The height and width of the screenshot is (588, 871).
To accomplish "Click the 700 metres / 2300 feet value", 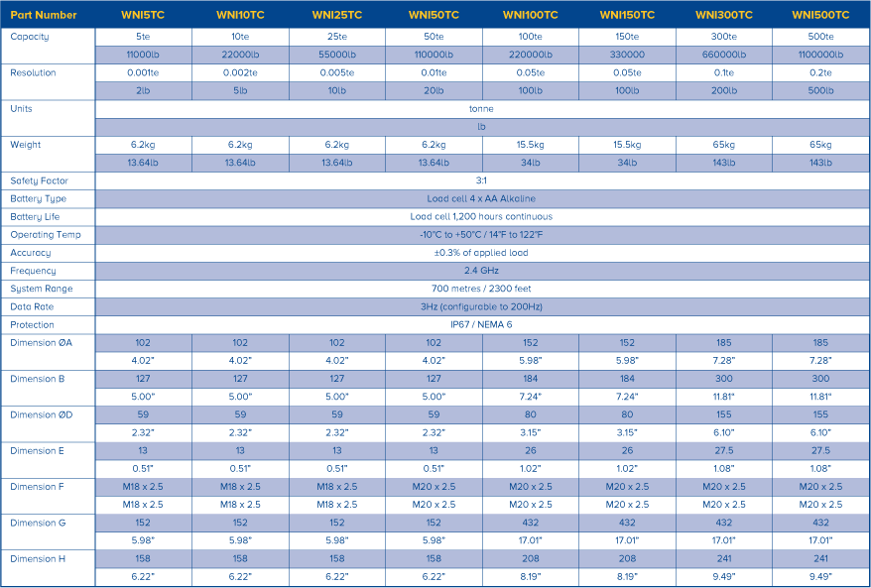I will pos(481,289).
